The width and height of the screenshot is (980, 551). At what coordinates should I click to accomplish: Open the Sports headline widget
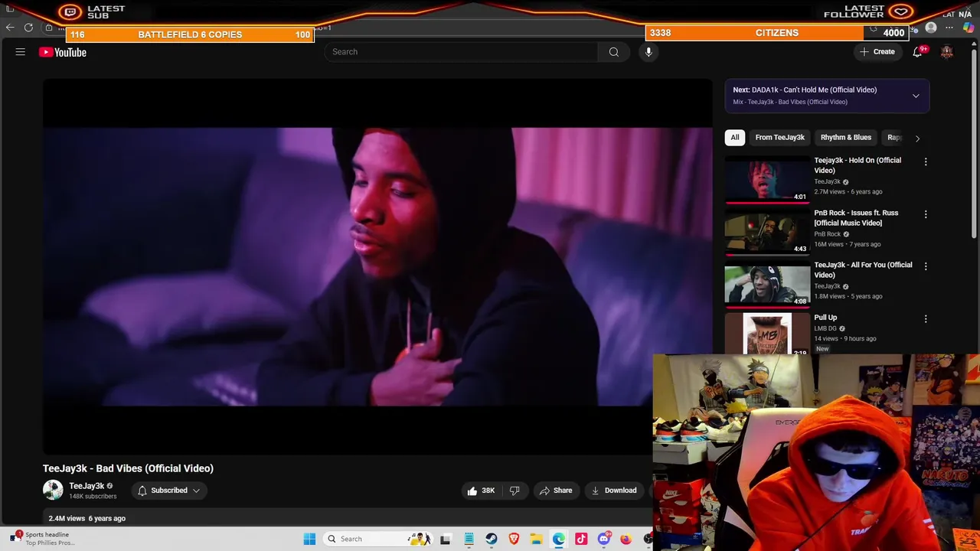[44, 539]
